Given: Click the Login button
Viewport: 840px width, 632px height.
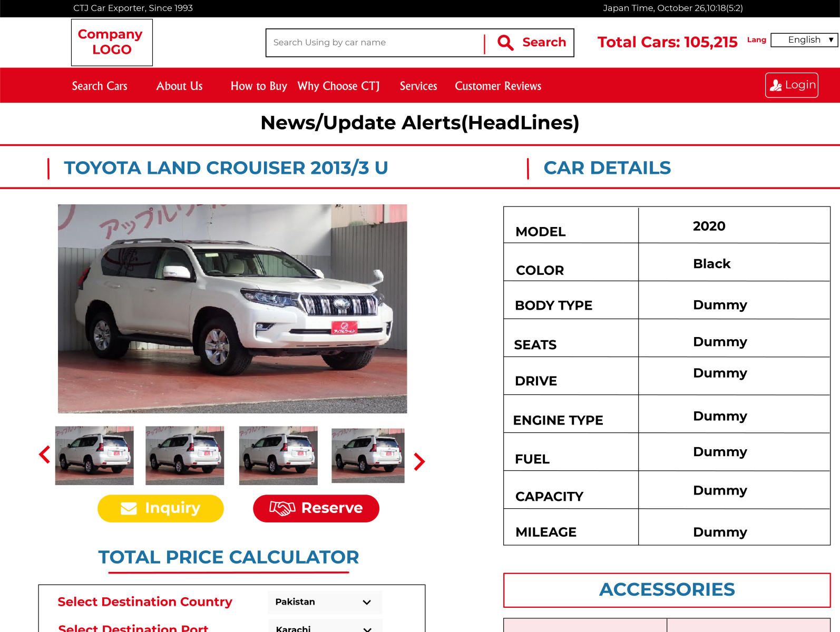Looking at the screenshot, I should tap(792, 85).
